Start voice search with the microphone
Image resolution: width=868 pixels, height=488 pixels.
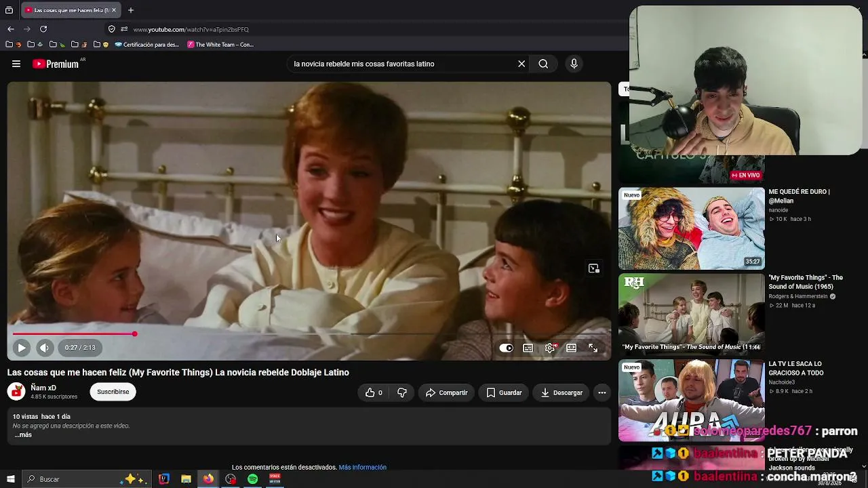coord(574,64)
